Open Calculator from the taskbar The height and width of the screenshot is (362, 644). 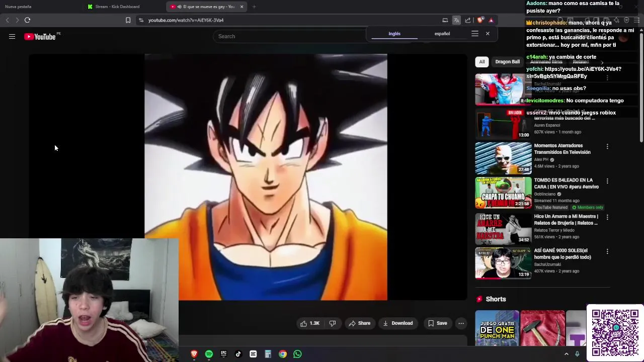click(268, 354)
